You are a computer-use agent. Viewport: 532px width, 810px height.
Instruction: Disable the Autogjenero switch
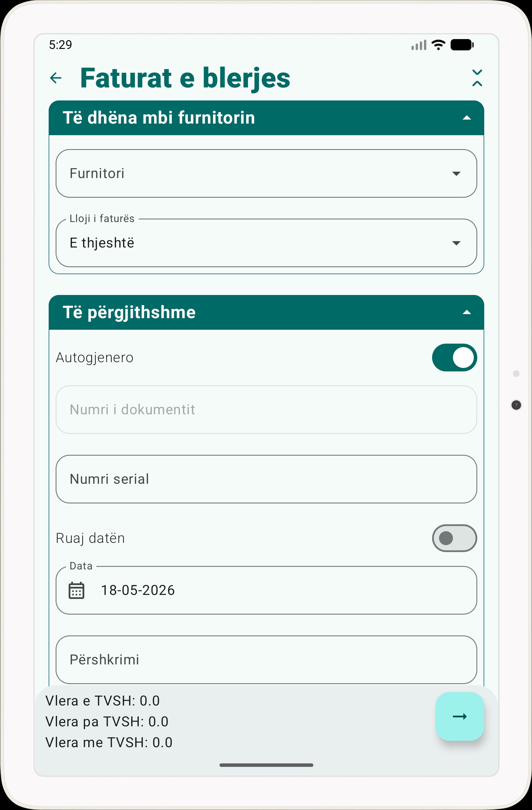point(454,358)
